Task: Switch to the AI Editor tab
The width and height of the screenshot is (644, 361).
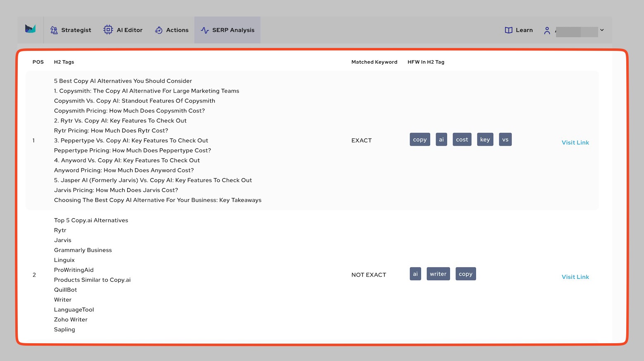Action: pyautogui.click(x=123, y=30)
